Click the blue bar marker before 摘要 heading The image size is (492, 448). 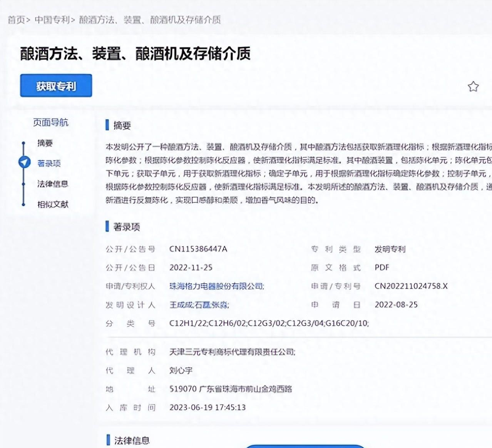[x=107, y=126]
